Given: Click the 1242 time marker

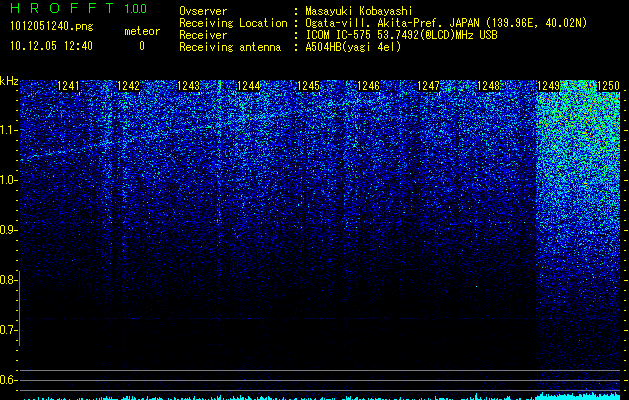Looking at the screenshot, I should pos(128,85).
